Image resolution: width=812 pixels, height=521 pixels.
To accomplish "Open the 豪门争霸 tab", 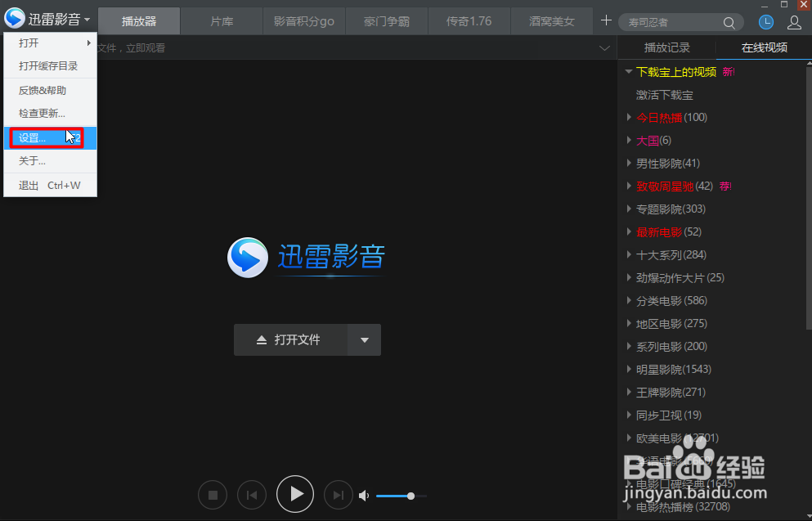I will pyautogui.click(x=387, y=21).
